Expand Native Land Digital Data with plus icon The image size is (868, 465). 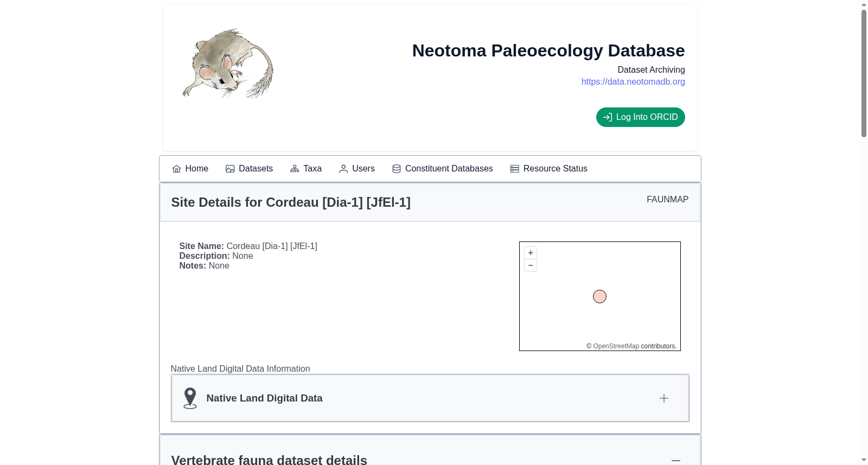pyautogui.click(x=663, y=398)
